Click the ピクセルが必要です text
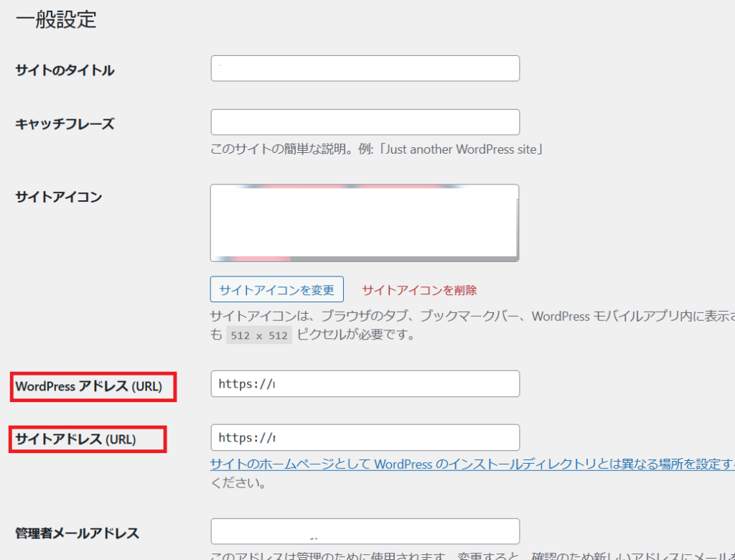 point(356,335)
